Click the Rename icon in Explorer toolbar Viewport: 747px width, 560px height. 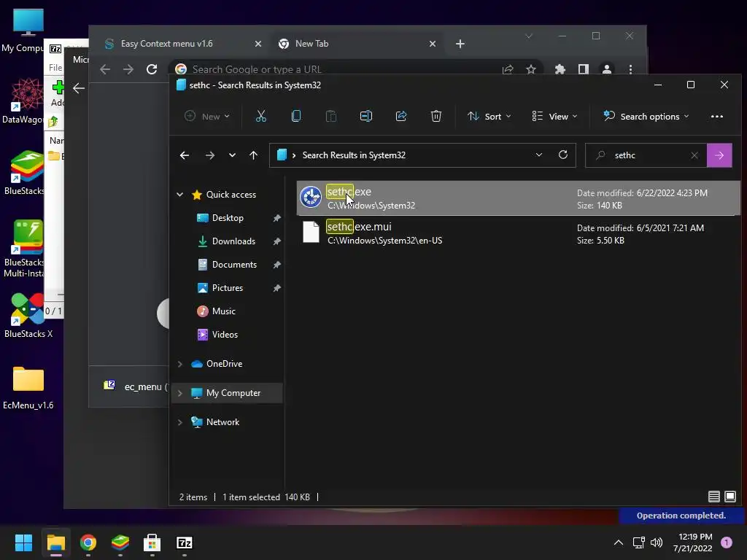coord(366,116)
